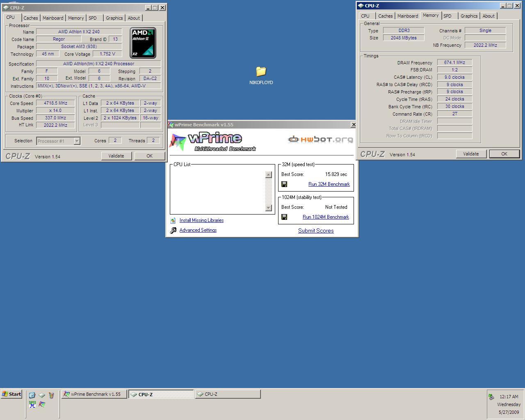
Task: Open Graphics tab in right CPU-Z window
Action: pos(469,16)
